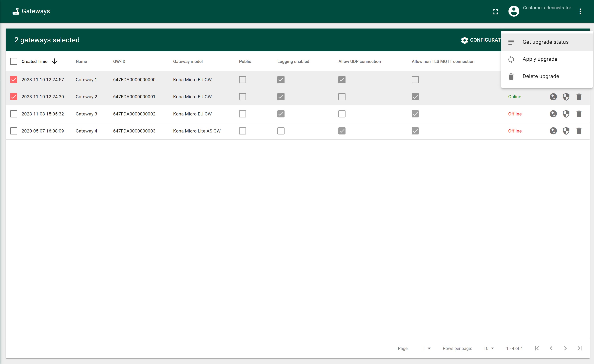The width and height of the screenshot is (594, 364).
Task: Open the top-right vertical dots menu
Action: [x=580, y=11]
